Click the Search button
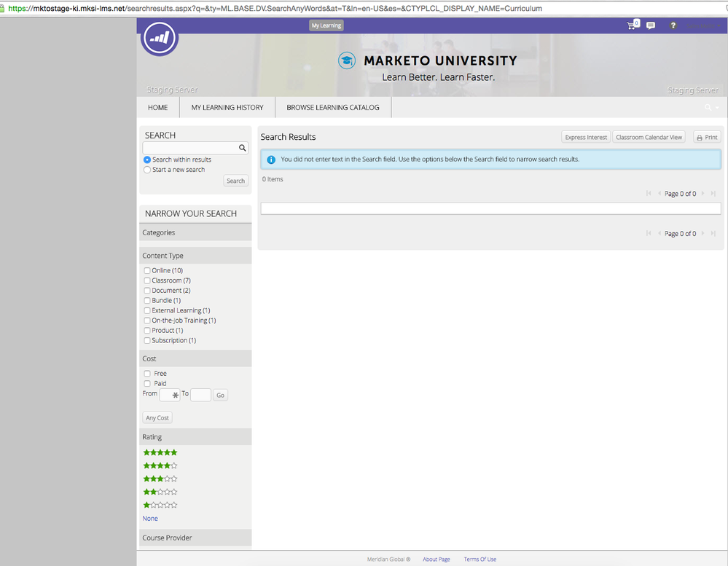Screen dimensions: 728x566 [236, 181]
